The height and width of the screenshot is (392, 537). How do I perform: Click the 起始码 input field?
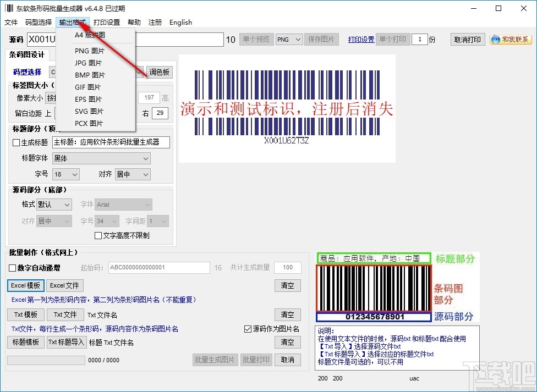point(159,268)
